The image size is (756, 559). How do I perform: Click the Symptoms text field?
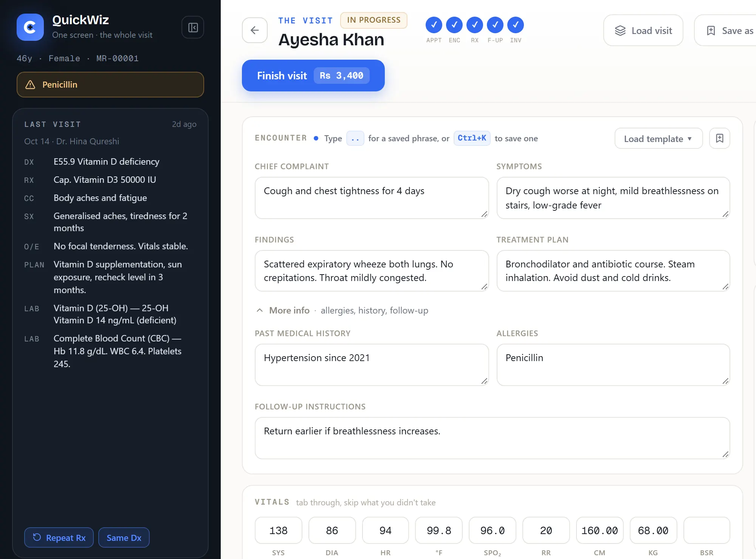pos(613,198)
